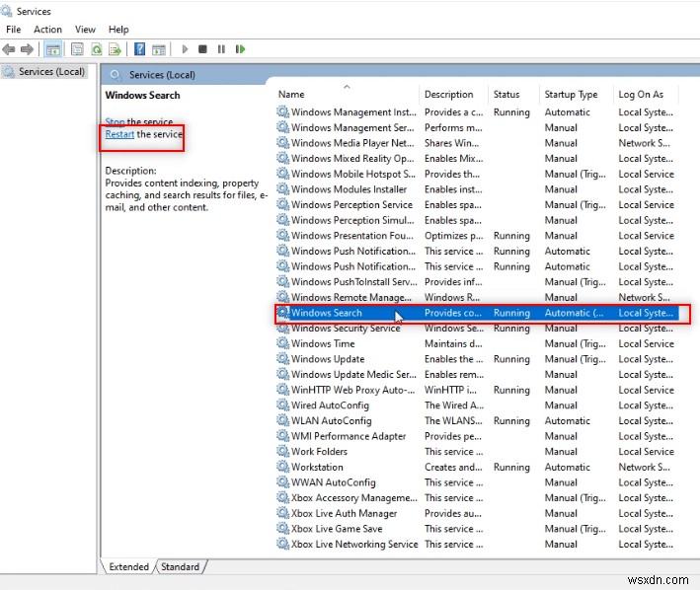Click gear icon beside Windows Modules Installer

(283, 189)
